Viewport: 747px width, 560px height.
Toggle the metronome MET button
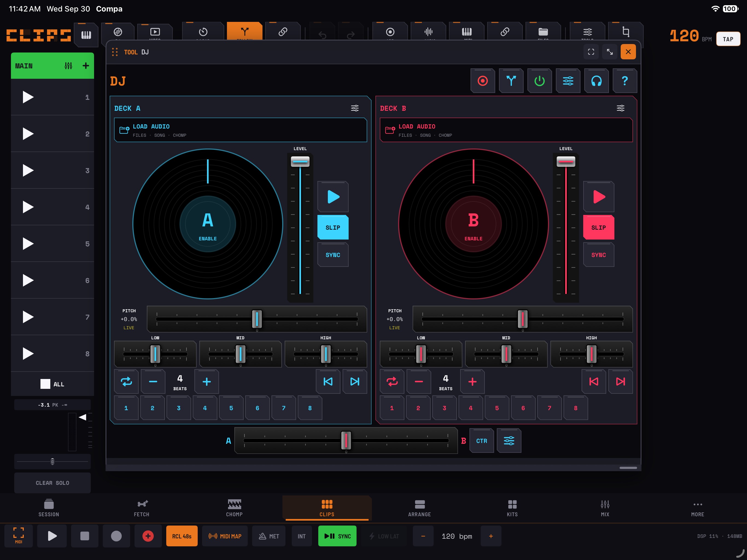click(x=269, y=536)
